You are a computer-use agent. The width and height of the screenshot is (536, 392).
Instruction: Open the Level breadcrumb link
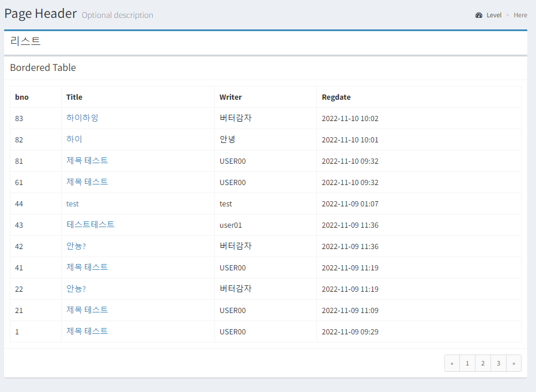(x=493, y=15)
